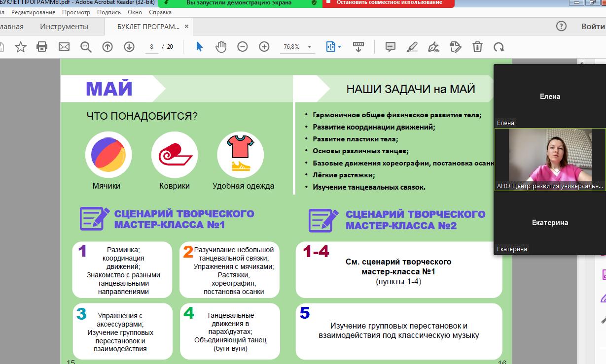Click СЦЕНАРИЙ ТВОРЧЕСКОГО МАСТЕР-КЛАССА №1 heading
Image resolution: width=606 pixels, height=364 pixels.
184,219
